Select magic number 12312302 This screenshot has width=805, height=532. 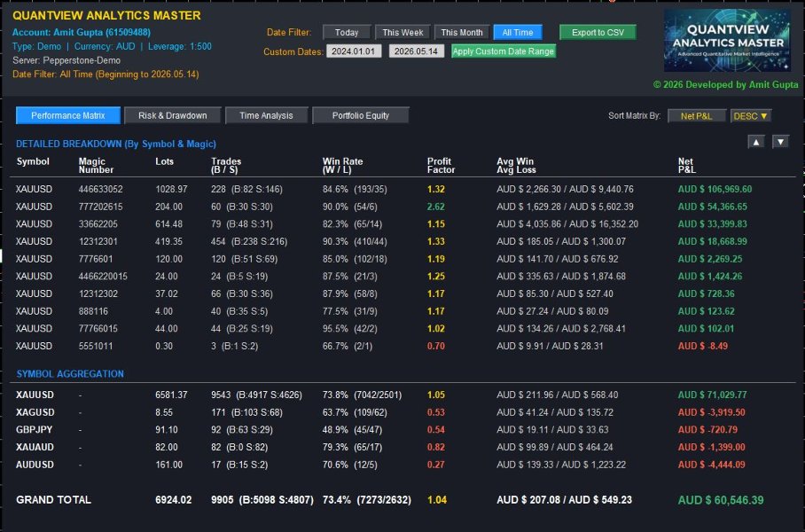[98, 294]
